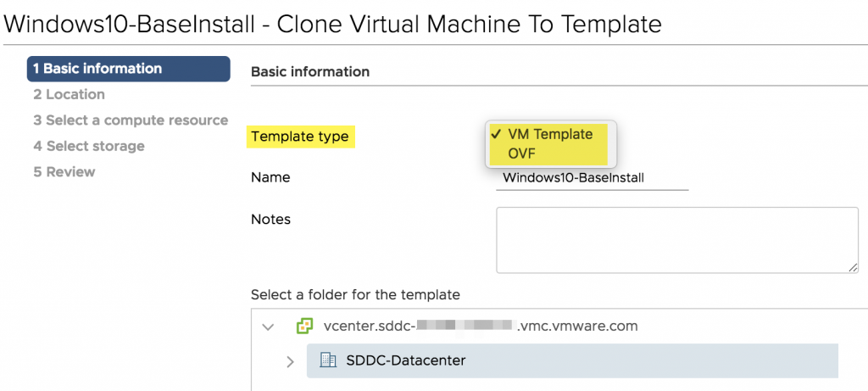This screenshot has width=868, height=391.
Task: Click inside the Notes text area
Action: coord(676,240)
